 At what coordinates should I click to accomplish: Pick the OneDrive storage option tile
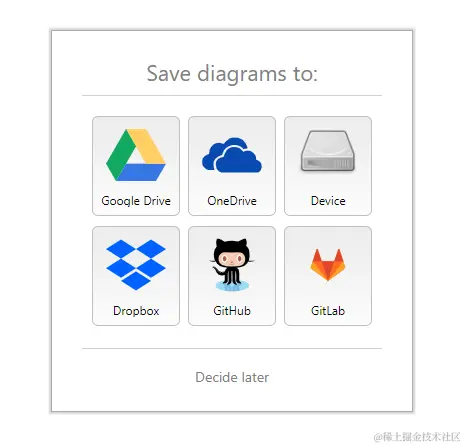pos(232,166)
